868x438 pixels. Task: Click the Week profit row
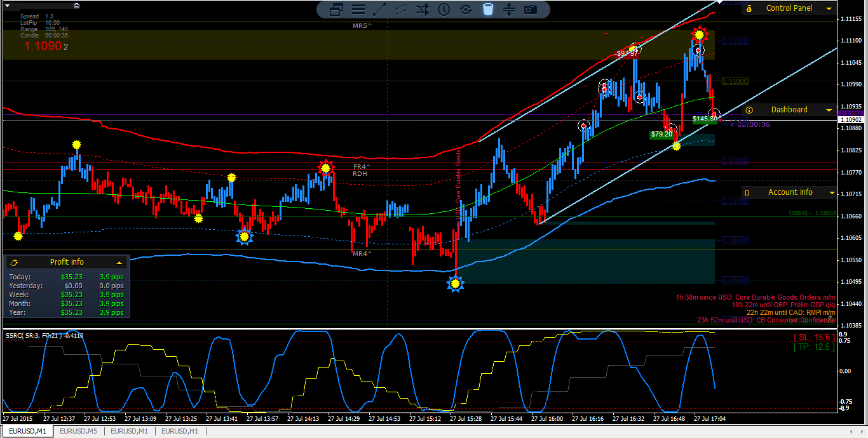(x=67, y=295)
